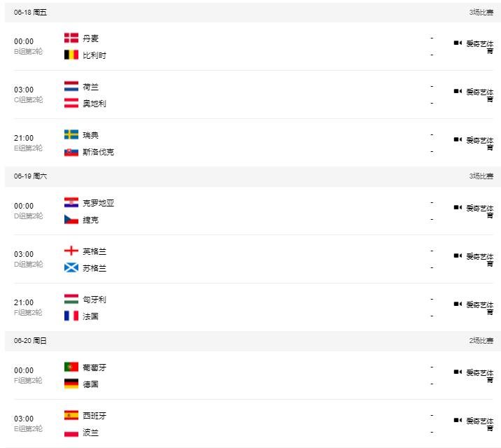This screenshot has height=448, width=501.
Task: Select team name 法国
Action: [90, 316]
